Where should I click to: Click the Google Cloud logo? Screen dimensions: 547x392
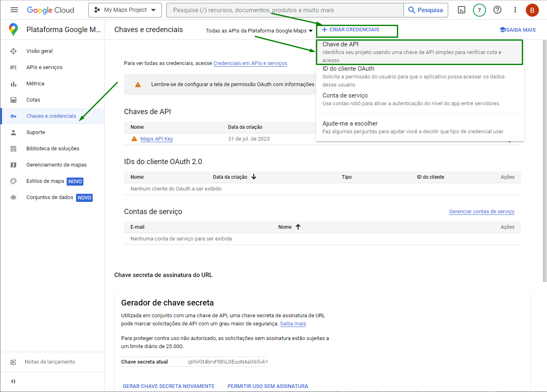click(x=50, y=10)
